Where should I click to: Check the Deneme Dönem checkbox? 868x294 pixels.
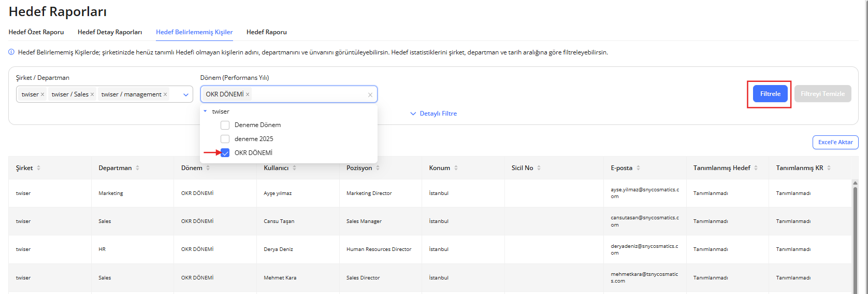(225, 125)
